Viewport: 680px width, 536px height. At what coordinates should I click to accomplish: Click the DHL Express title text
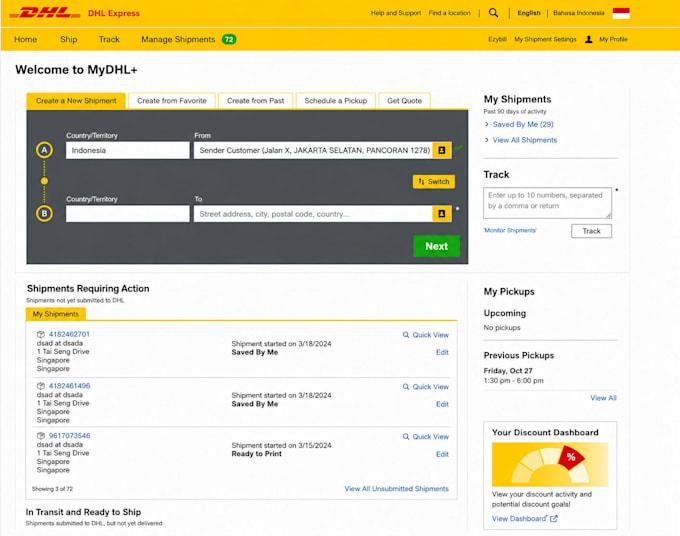114,13
